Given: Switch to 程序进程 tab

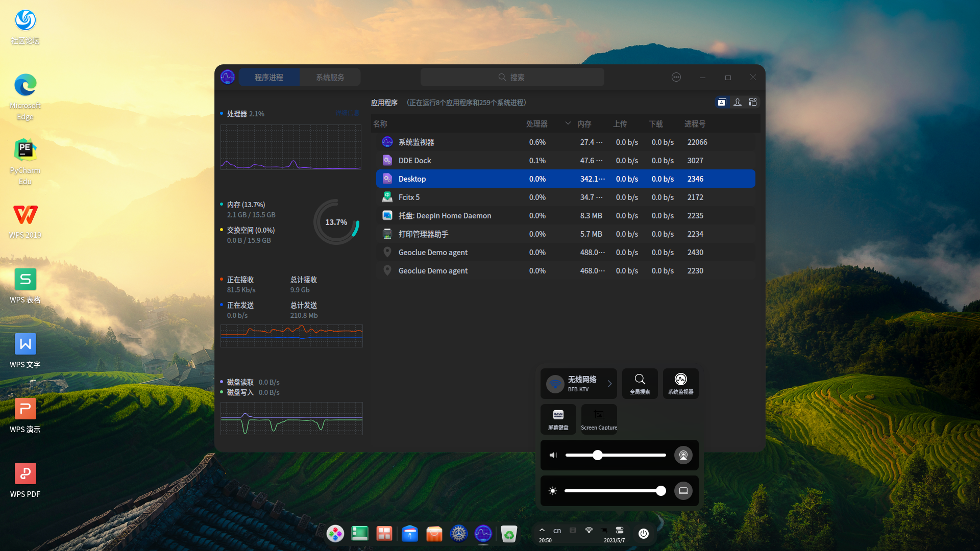Looking at the screenshot, I should click(x=269, y=78).
